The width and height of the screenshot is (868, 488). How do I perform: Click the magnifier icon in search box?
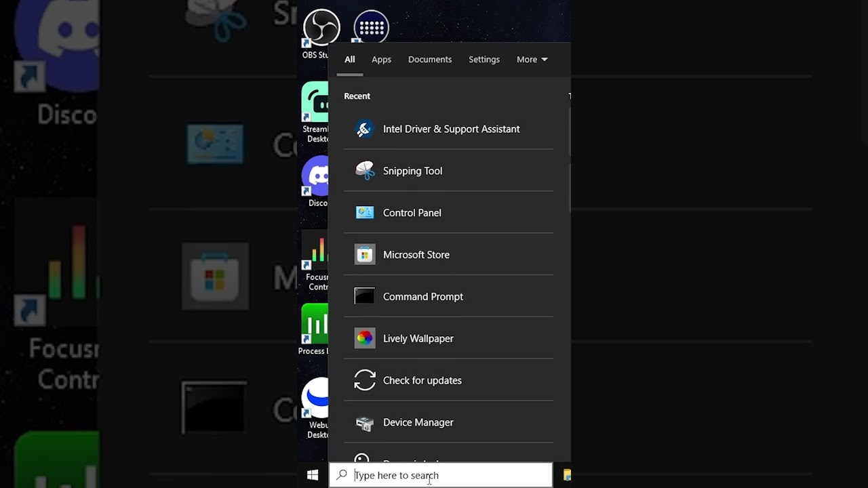point(342,475)
